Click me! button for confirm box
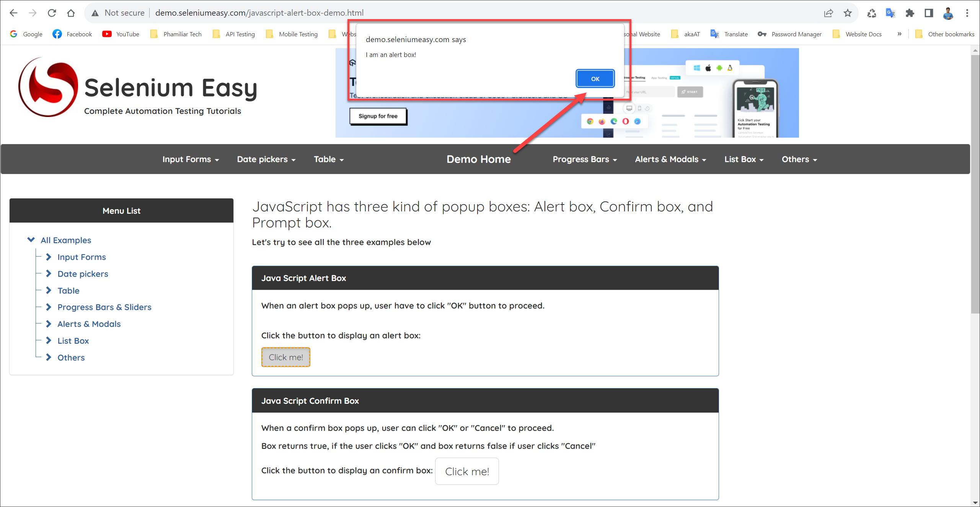980x507 pixels. pyautogui.click(x=467, y=471)
